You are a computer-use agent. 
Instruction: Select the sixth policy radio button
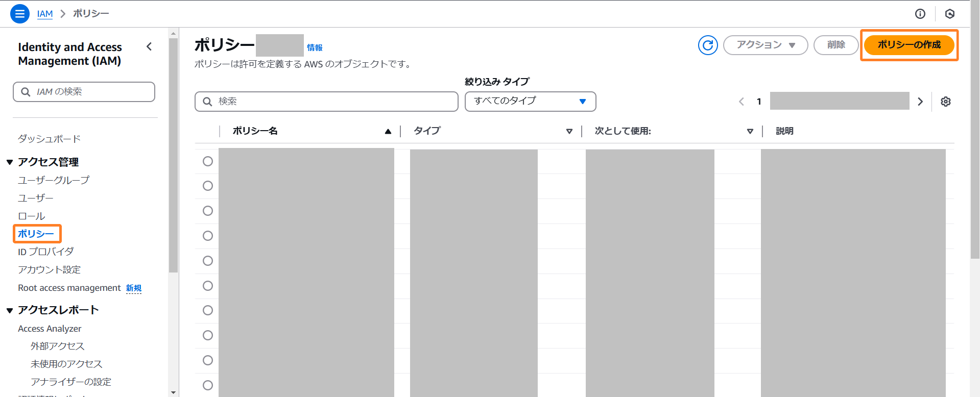tap(208, 286)
